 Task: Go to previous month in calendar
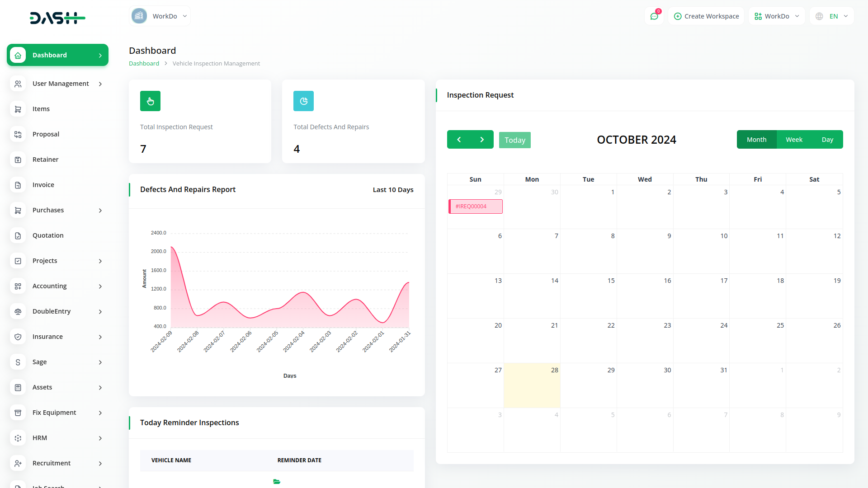459,140
